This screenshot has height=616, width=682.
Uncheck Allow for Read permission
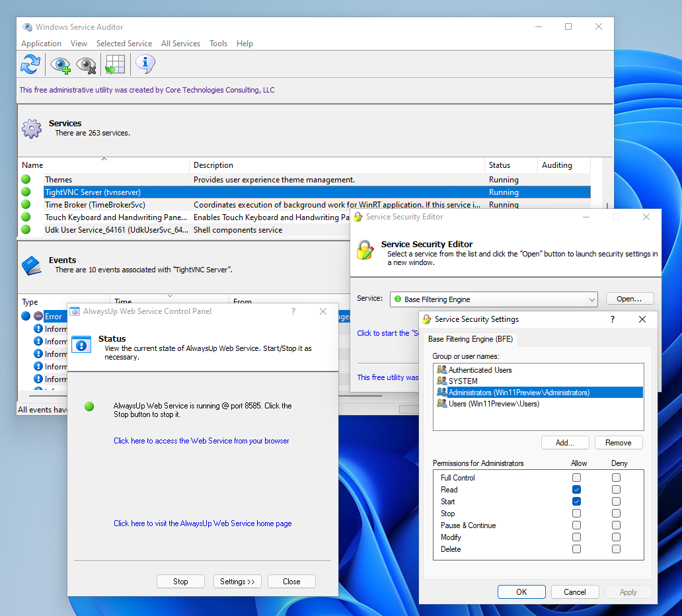click(x=577, y=489)
